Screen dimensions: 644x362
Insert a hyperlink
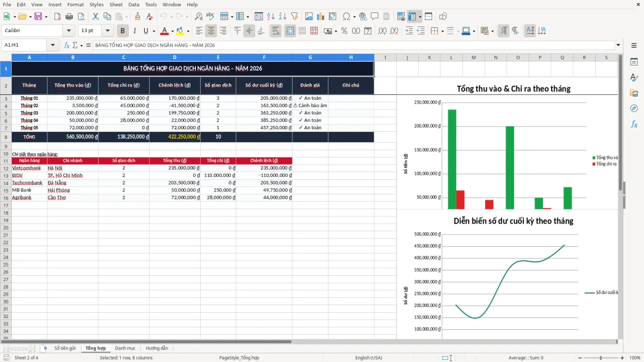click(x=363, y=17)
